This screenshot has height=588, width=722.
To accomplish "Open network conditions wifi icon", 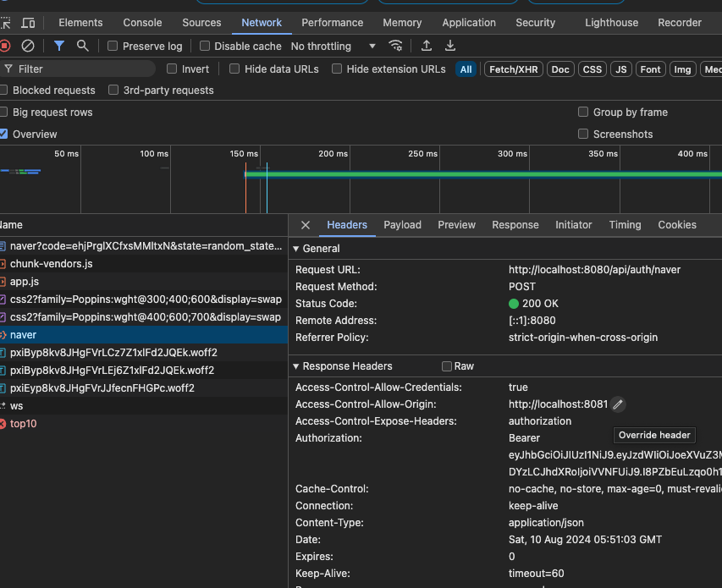I will pos(395,46).
